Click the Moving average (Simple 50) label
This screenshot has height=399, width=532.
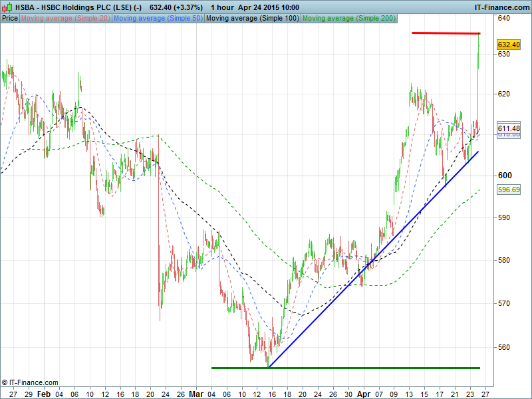tap(158, 18)
